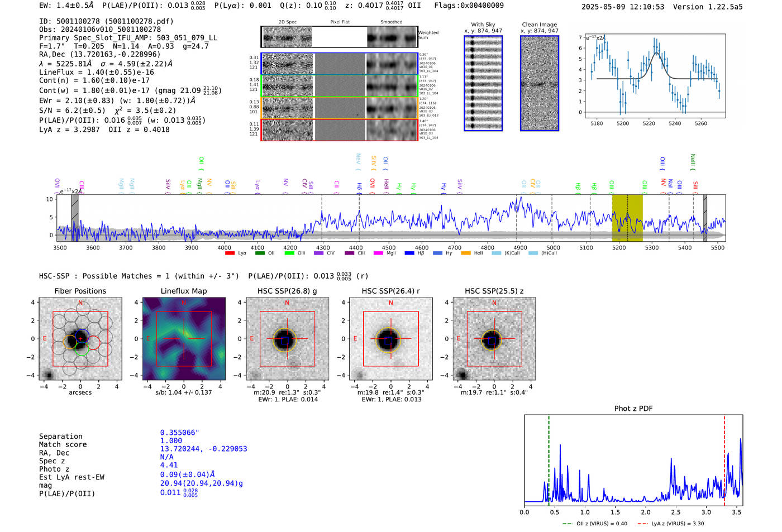Click the dark green OII legend swatch
This screenshot has width=782, height=532.
point(260,253)
